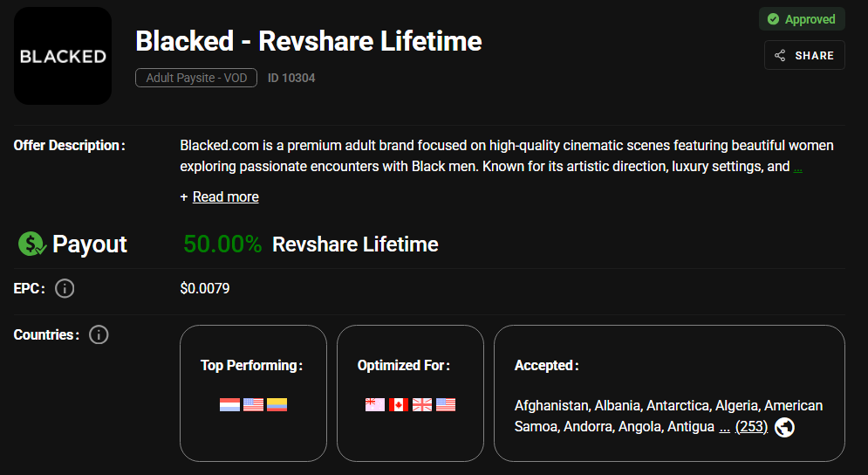Viewport: 868px width, 475px height.
Task: Click the Blacked logo thumbnail
Action: point(63,56)
